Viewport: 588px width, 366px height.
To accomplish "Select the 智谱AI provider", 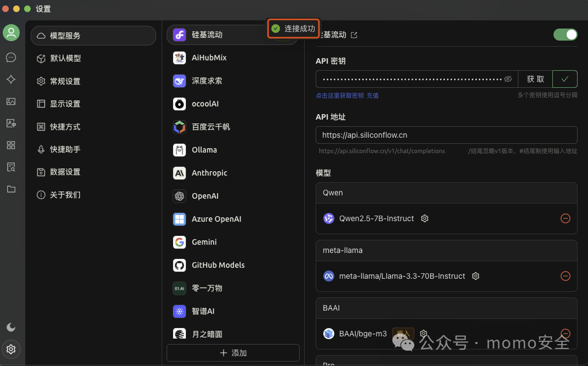I will (233, 311).
